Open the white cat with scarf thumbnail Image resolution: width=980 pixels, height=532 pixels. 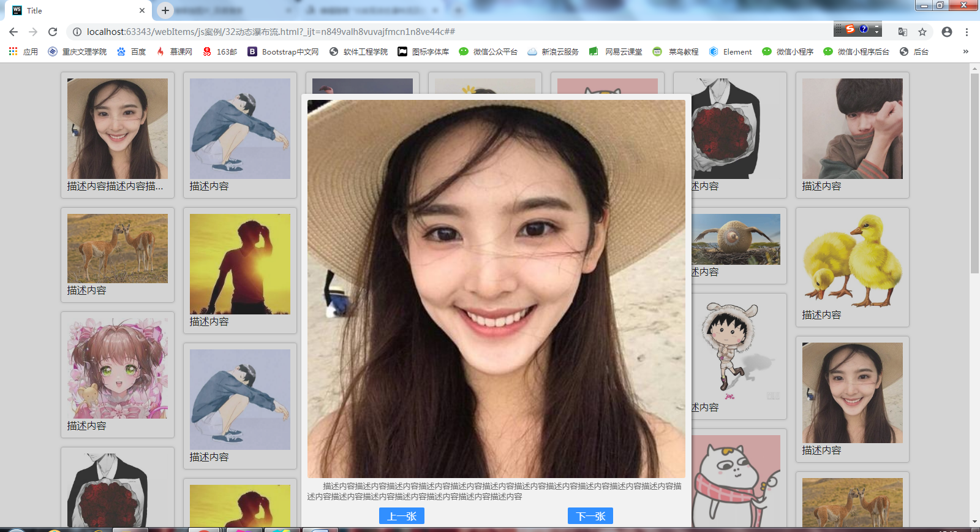click(736, 481)
